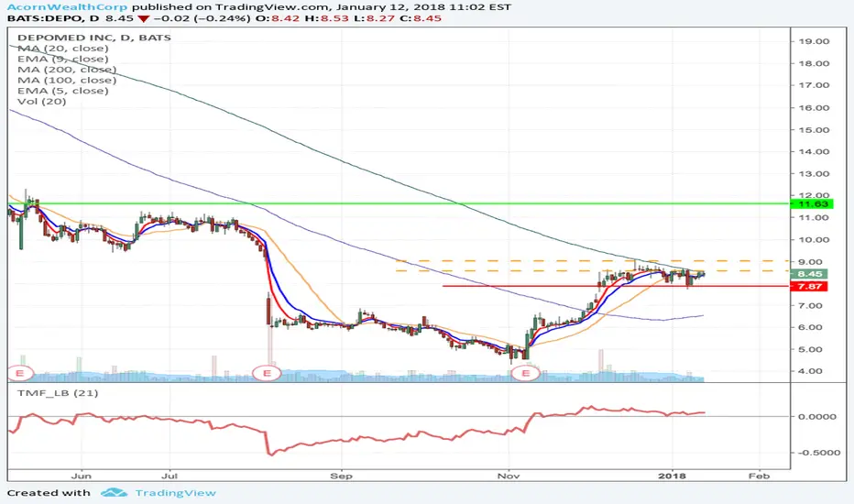Click the 13.00 price axis label
This screenshot has width=854, height=504.
click(x=814, y=174)
